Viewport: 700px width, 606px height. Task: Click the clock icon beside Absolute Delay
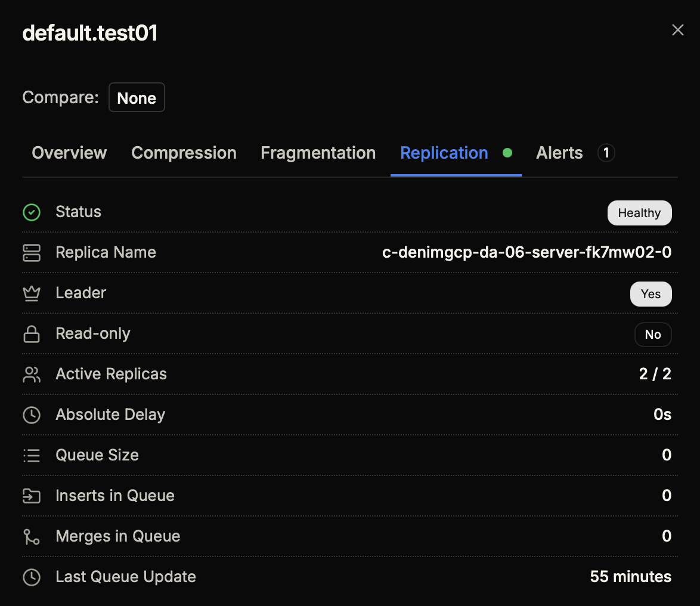[x=31, y=415]
